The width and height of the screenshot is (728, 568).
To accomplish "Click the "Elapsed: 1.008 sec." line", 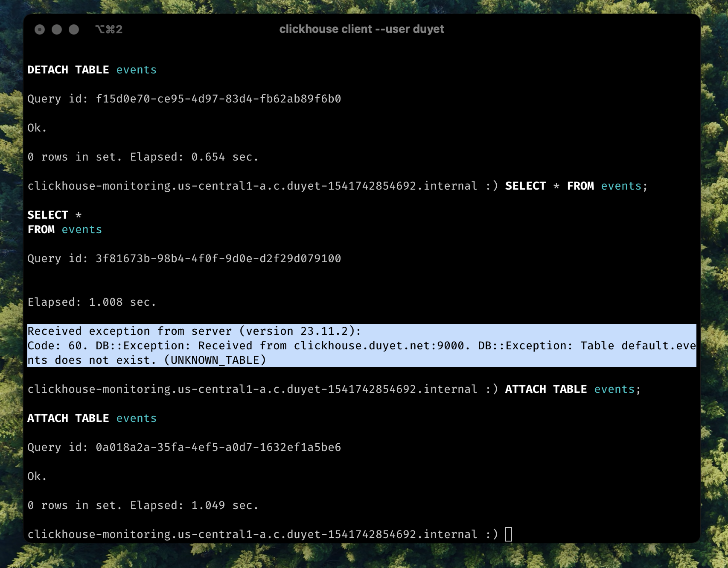I will (92, 302).
